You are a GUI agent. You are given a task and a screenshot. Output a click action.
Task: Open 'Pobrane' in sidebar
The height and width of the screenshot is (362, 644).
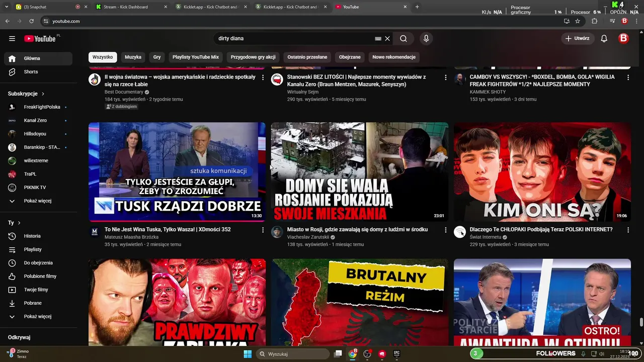tap(38, 303)
